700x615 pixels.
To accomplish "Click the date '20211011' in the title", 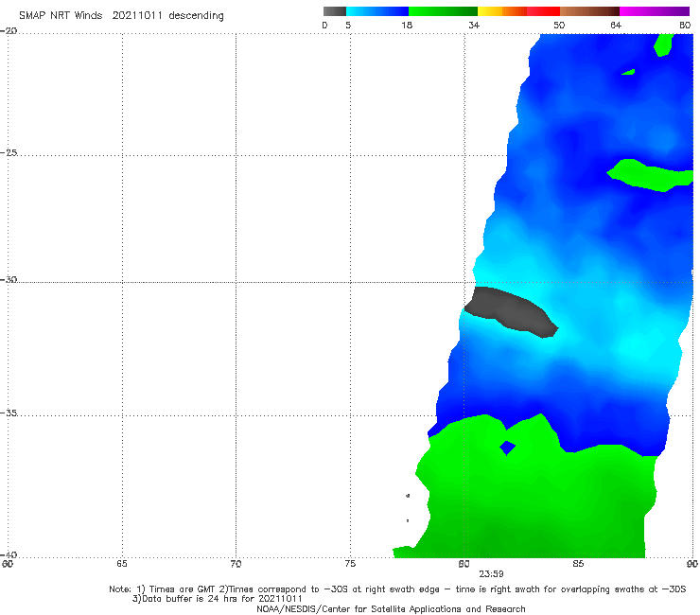I will pyautogui.click(x=137, y=15).
